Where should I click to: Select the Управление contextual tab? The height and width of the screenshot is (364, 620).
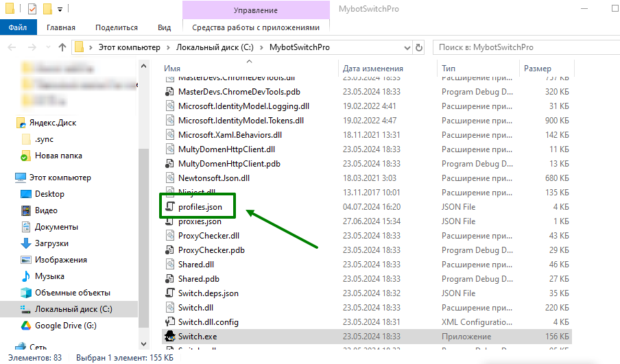[x=256, y=10]
